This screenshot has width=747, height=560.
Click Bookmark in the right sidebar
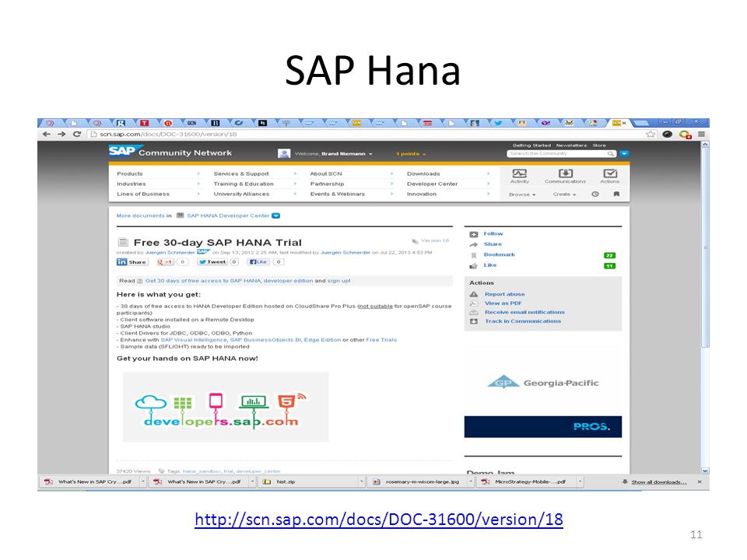click(x=500, y=255)
